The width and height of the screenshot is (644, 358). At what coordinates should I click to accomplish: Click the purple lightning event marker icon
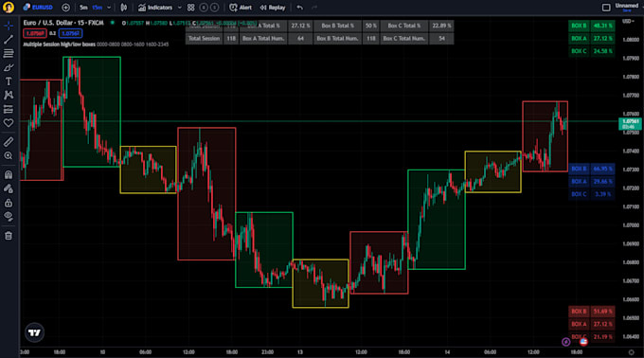(x=566, y=342)
